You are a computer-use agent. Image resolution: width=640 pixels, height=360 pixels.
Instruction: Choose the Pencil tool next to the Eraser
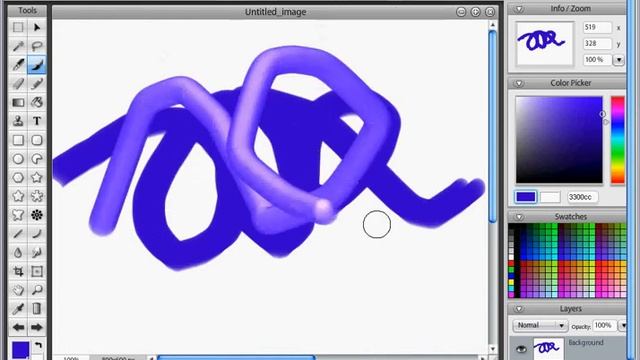pos(37,83)
